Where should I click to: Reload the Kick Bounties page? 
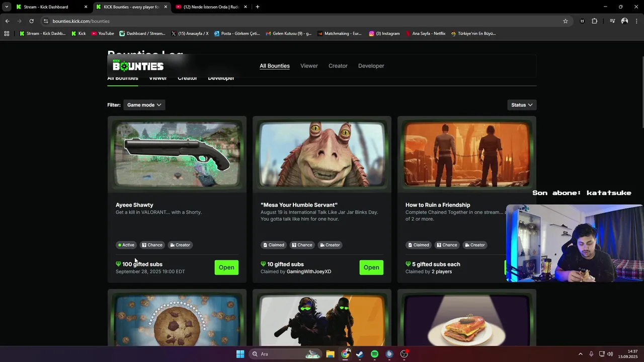point(31,21)
